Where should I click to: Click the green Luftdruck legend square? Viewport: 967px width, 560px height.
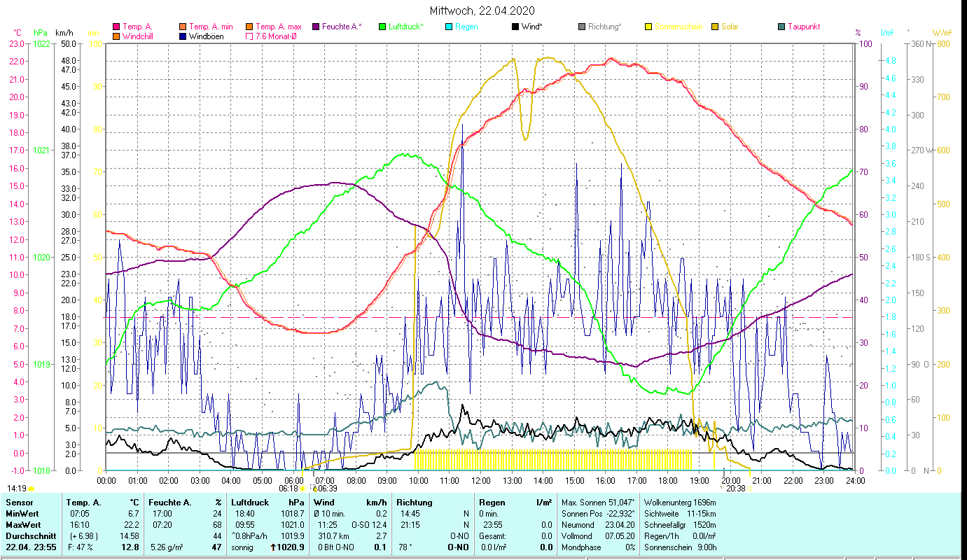382,27
